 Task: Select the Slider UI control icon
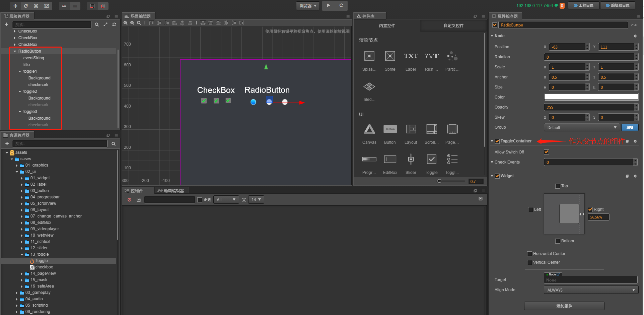tap(411, 160)
